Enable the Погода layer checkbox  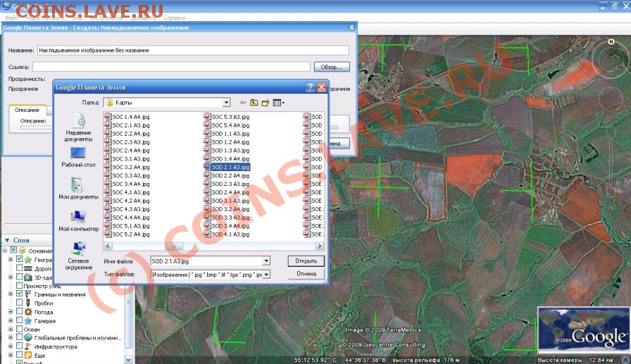click(19, 311)
